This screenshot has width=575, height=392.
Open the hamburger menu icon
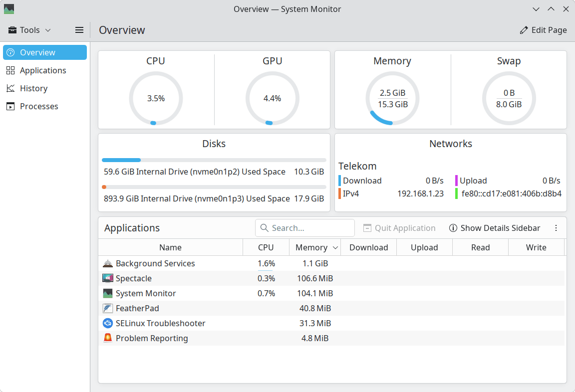[x=79, y=30]
